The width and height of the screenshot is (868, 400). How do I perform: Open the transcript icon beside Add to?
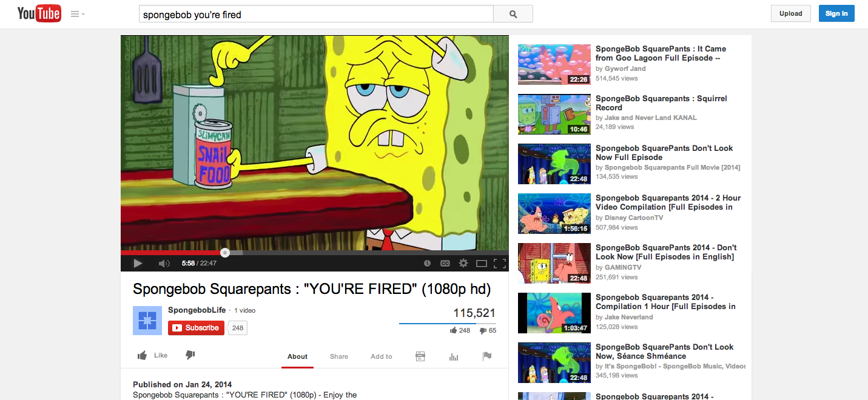tap(420, 356)
